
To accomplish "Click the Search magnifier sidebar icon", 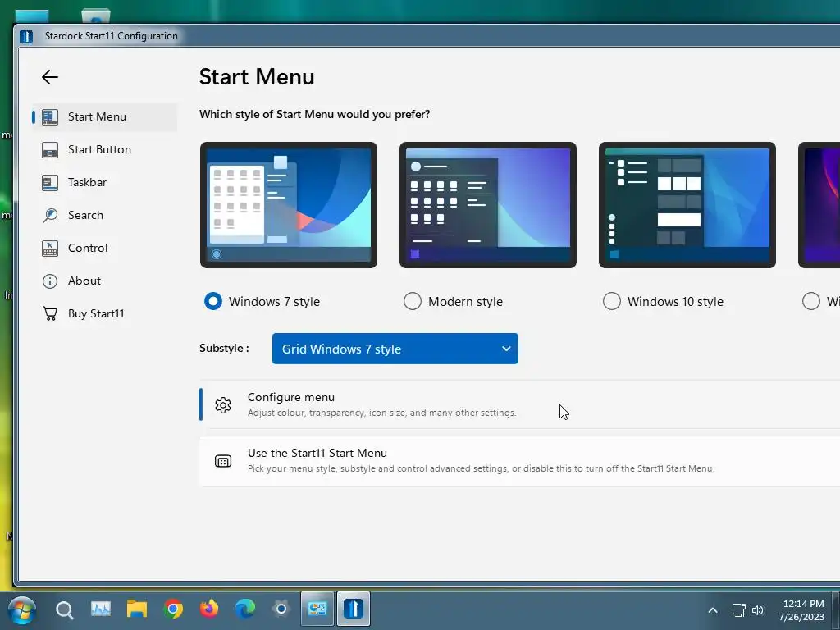I will (x=50, y=216).
